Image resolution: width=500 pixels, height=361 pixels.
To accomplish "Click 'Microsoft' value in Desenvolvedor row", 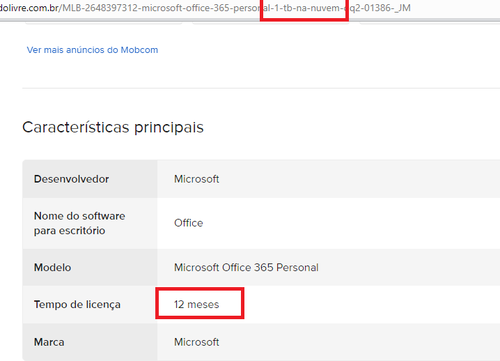I will (x=197, y=179).
